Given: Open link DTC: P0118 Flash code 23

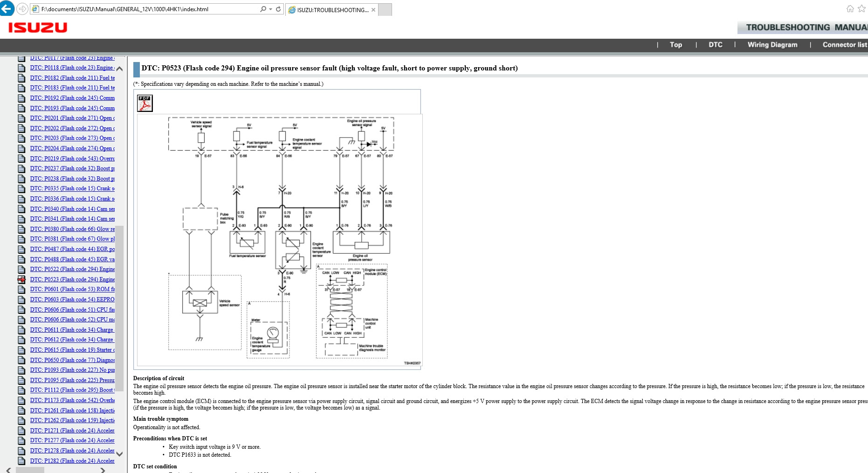Looking at the screenshot, I should pyautogui.click(x=72, y=68).
